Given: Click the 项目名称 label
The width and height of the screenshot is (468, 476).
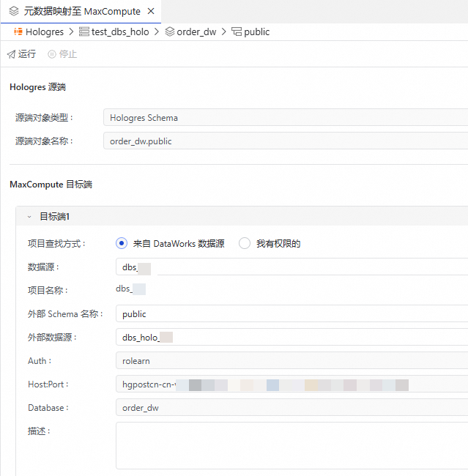Looking at the screenshot, I should (x=48, y=290).
